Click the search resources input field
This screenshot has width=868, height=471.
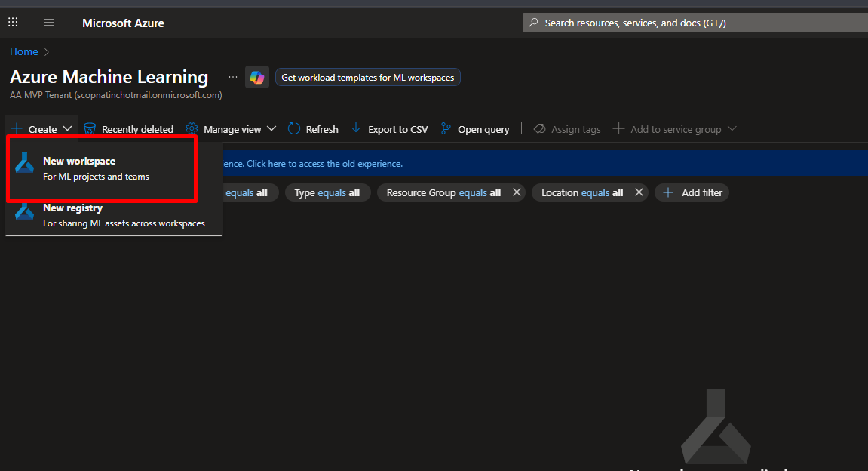[x=694, y=23]
